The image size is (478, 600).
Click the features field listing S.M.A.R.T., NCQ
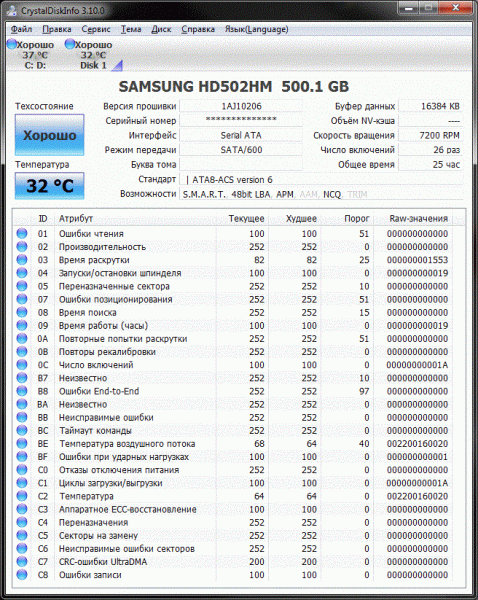click(321, 194)
